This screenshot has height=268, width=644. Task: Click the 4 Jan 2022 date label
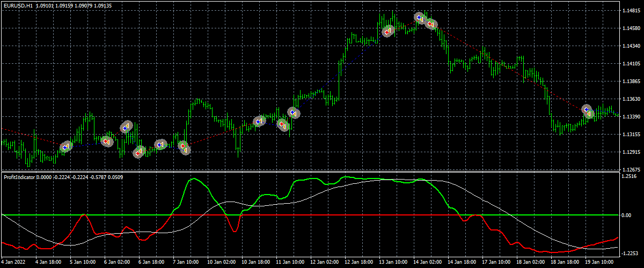pyautogui.click(x=13, y=263)
